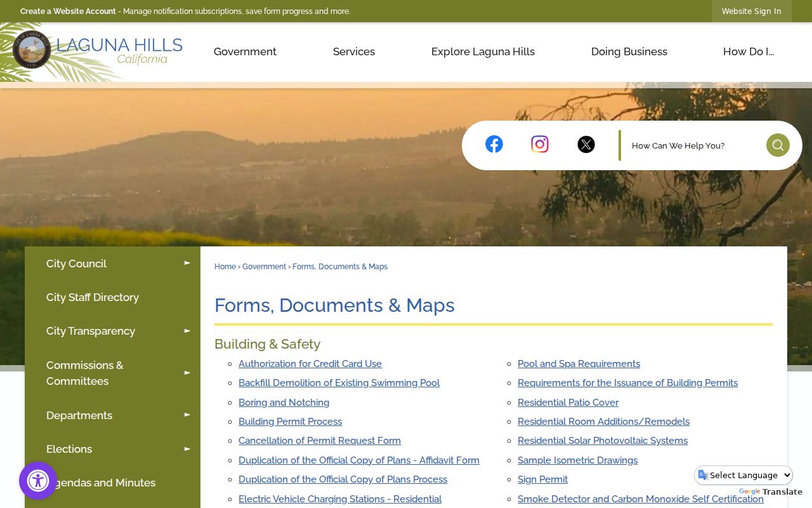This screenshot has width=812, height=508.
Task: Open Backfill Demolition of Existing Swimming Pool
Action: point(339,383)
